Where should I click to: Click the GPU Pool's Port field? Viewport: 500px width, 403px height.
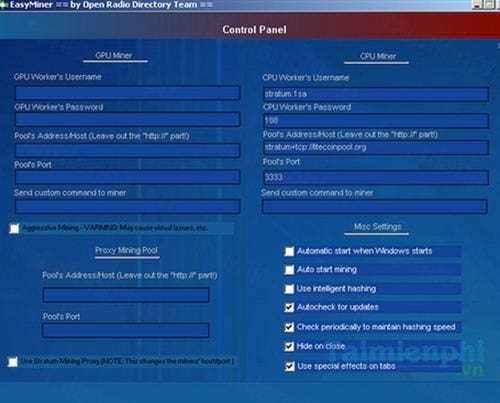tap(127, 177)
